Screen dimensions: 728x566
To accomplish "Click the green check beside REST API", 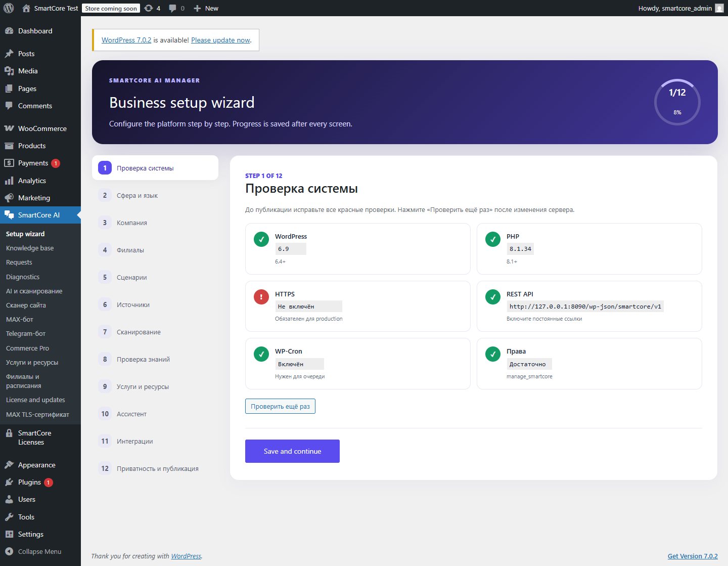I will (493, 297).
